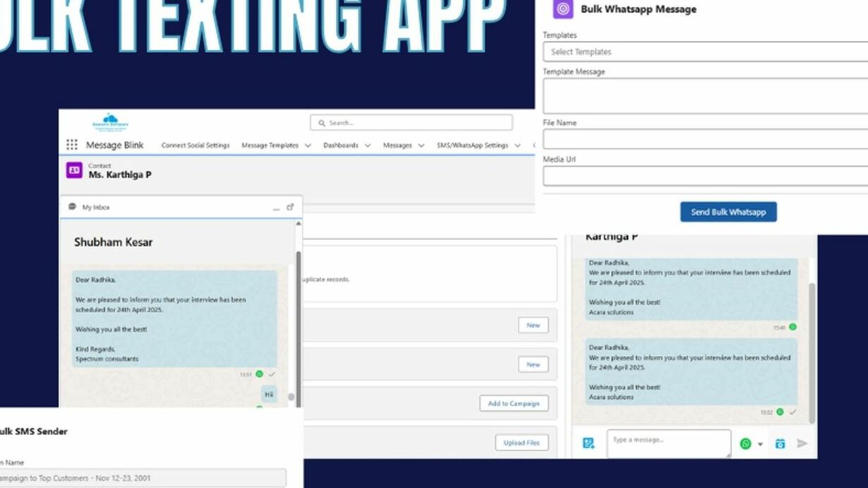868x488 pixels.
Task: Click the Search field in header
Action: pyautogui.click(x=411, y=123)
